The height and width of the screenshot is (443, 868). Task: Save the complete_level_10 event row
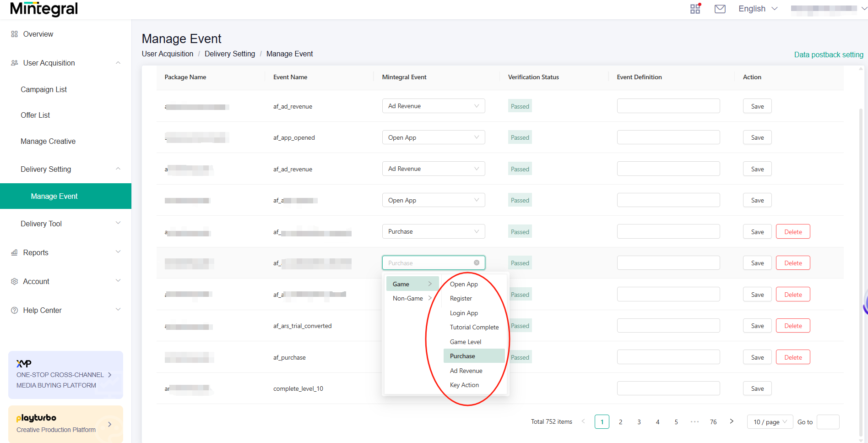point(757,388)
